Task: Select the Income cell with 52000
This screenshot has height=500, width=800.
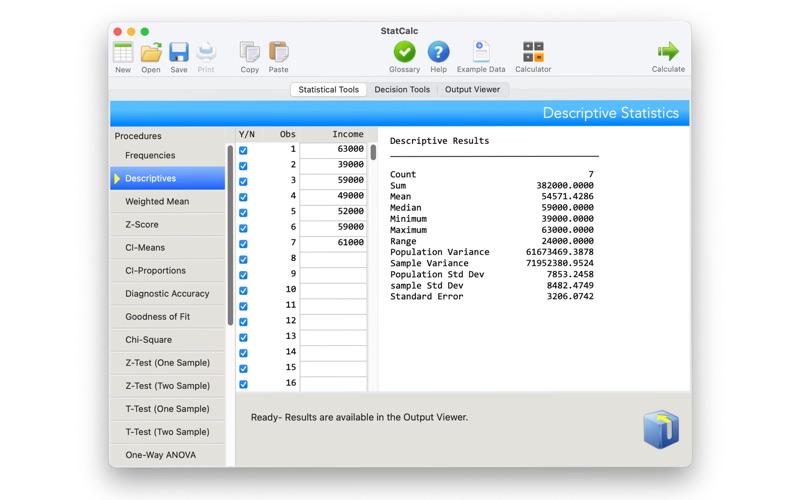Action: tap(333, 211)
